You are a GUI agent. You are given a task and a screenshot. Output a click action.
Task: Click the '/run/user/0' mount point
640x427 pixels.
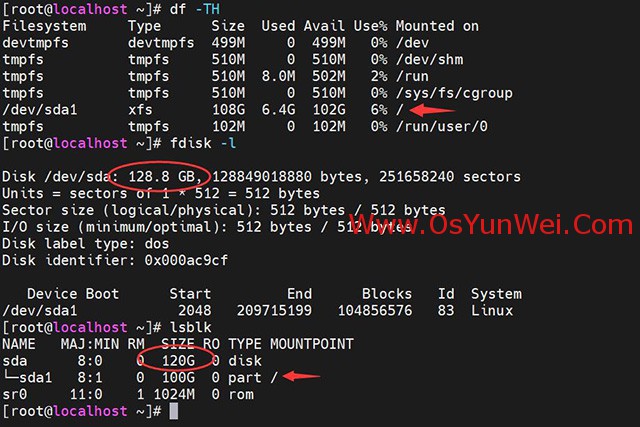coord(442,127)
